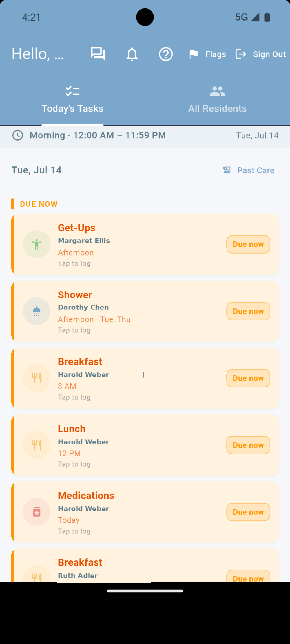Screen dimensions: 290x644
Task: Open the messages chat icon
Action: point(98,54)
